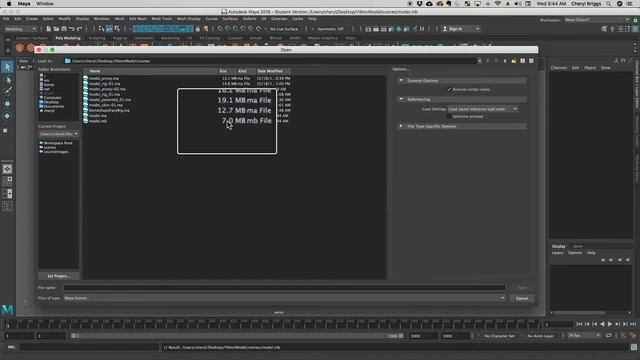Viewport: 640px width, 360px height.
Task: Click the Symmetry: Off control
Action: (330, 29)
